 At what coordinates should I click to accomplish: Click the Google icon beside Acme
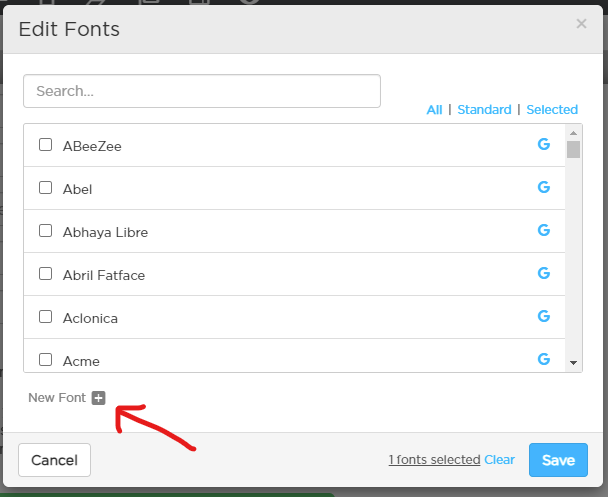point(544,359)
